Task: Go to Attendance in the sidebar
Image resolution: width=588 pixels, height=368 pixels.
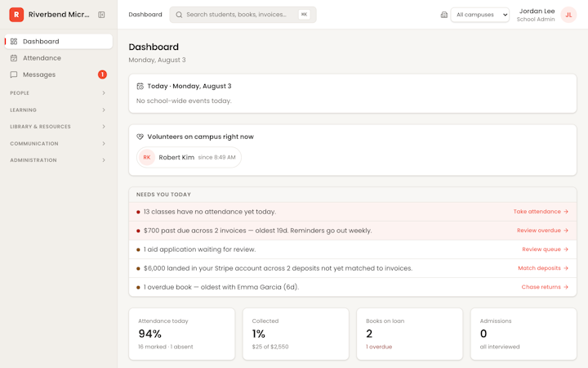Action: (59, 58)
